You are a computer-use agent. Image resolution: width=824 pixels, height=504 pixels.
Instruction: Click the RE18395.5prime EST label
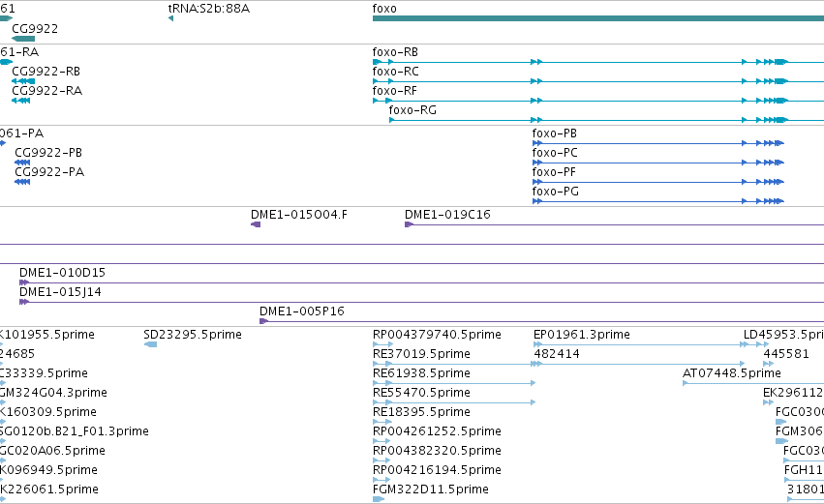(x=421, y=412)
